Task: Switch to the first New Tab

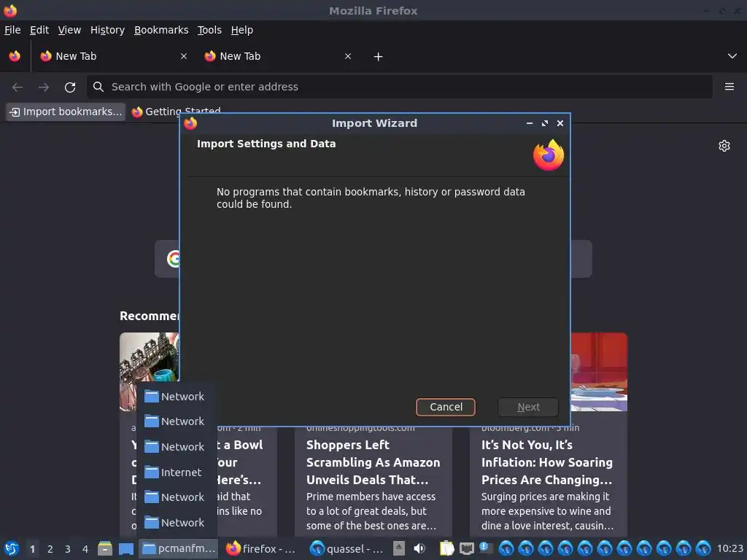Action: coord(113,56)
